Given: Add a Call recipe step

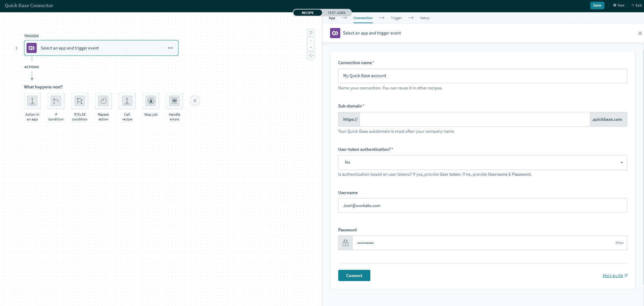Looking at the screenshot, I should [127, 101].
